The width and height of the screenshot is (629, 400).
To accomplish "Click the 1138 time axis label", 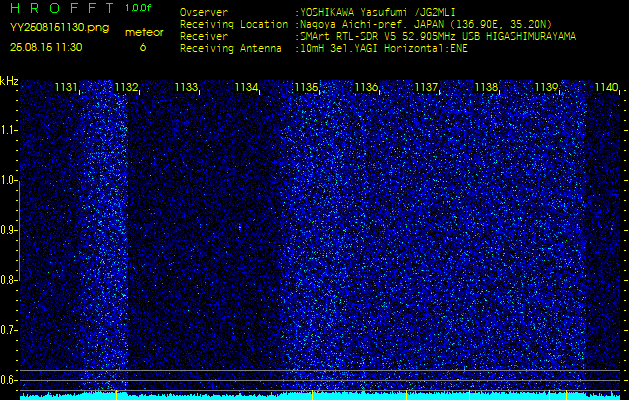I will click(486, 87).
